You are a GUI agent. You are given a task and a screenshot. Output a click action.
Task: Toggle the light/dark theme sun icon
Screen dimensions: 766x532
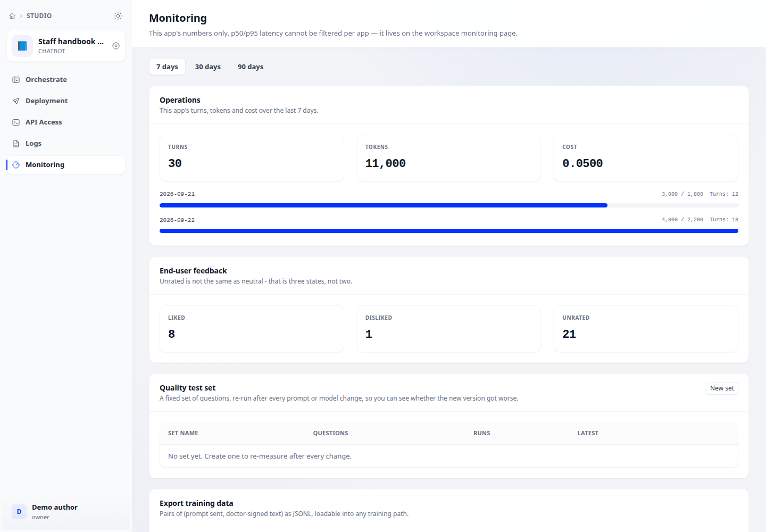118,16
